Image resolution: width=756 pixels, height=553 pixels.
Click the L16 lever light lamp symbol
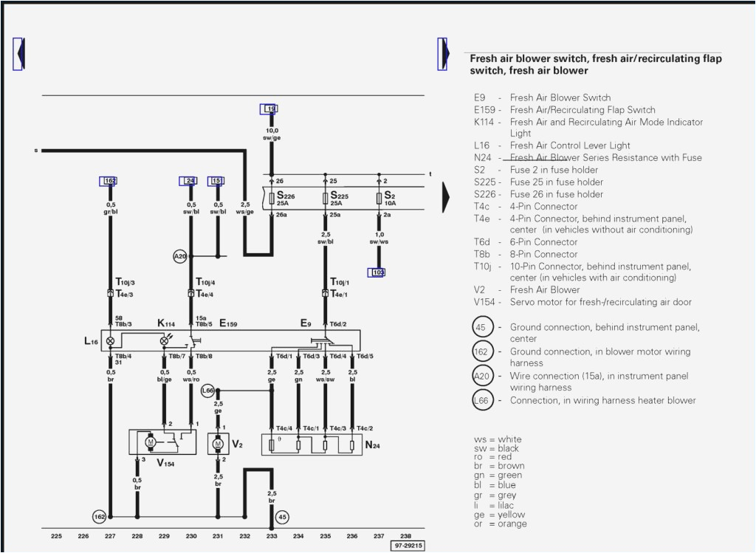(111, 341)
